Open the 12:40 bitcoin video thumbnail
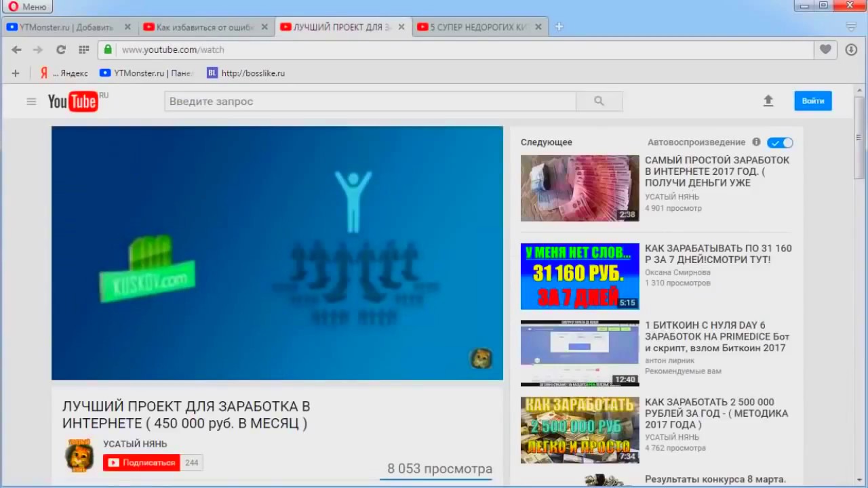868x488 pixels. (x=580, y=353)
